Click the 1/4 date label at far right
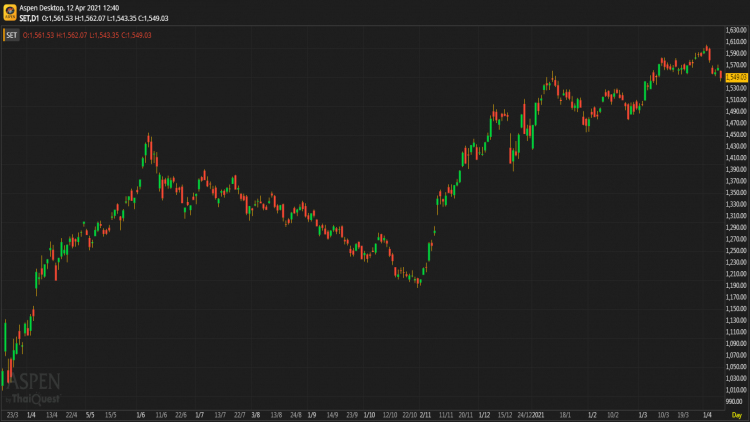750x422 pixels. click(707, 415)
